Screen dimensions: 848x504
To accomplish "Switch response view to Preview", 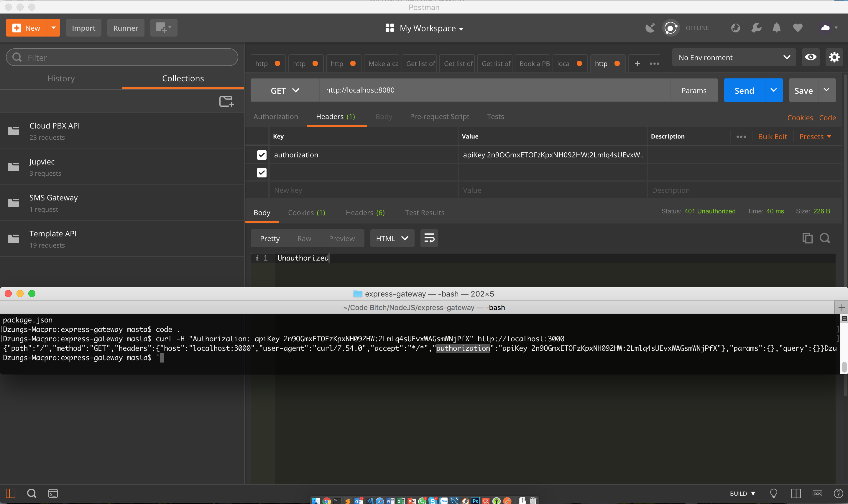I will pos(341,238).
